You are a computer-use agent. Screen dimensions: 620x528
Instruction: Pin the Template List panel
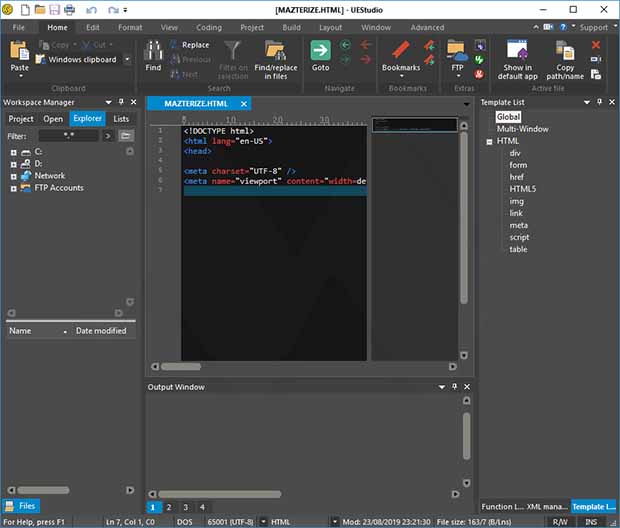(599, 102)
